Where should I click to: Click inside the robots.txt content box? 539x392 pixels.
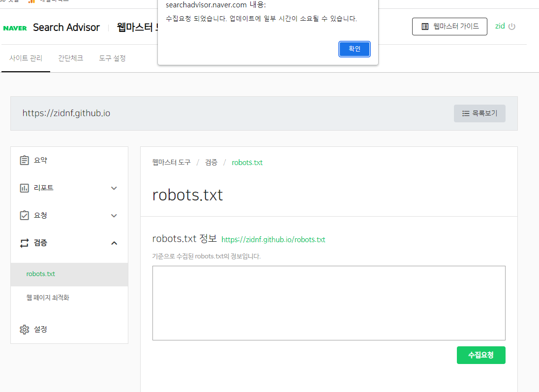(x=329, y=302)
